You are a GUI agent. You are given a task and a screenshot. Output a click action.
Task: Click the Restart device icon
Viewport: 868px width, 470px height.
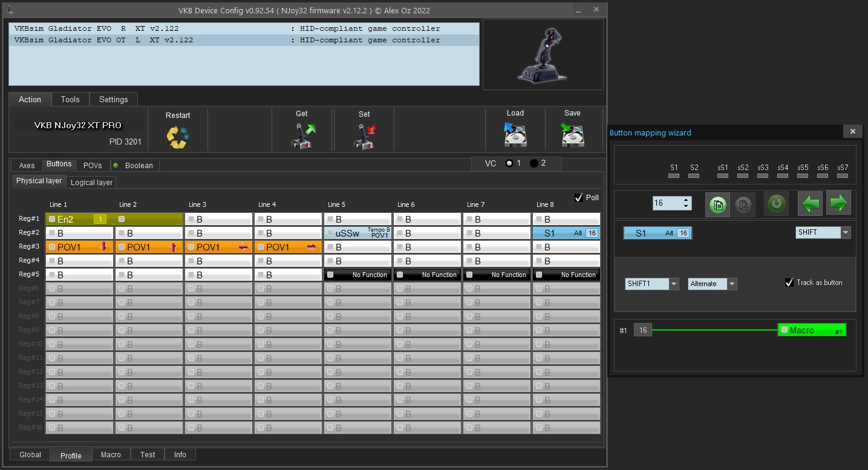(x=178, y=137)
